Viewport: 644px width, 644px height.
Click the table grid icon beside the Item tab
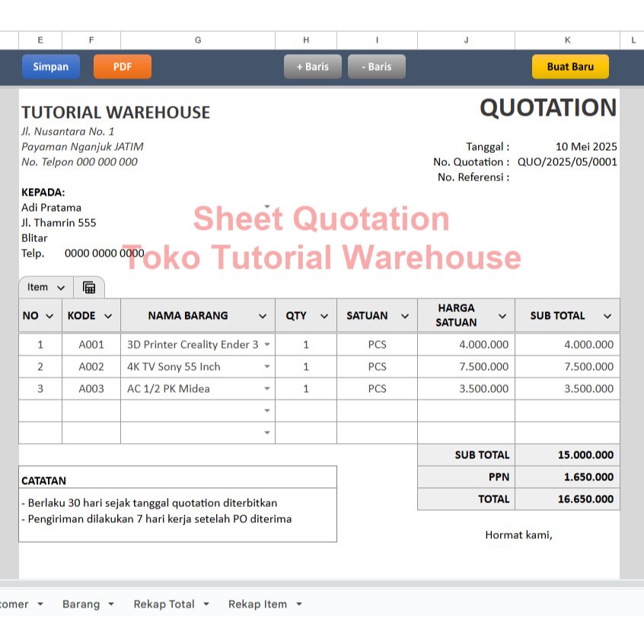[x=89, y=287]
